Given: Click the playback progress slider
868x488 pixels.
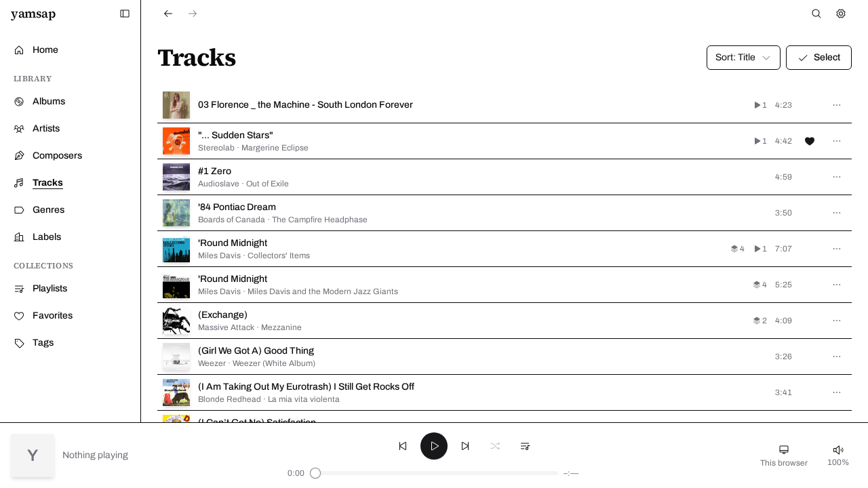Looking at the screenshot, I should point(434,473).
